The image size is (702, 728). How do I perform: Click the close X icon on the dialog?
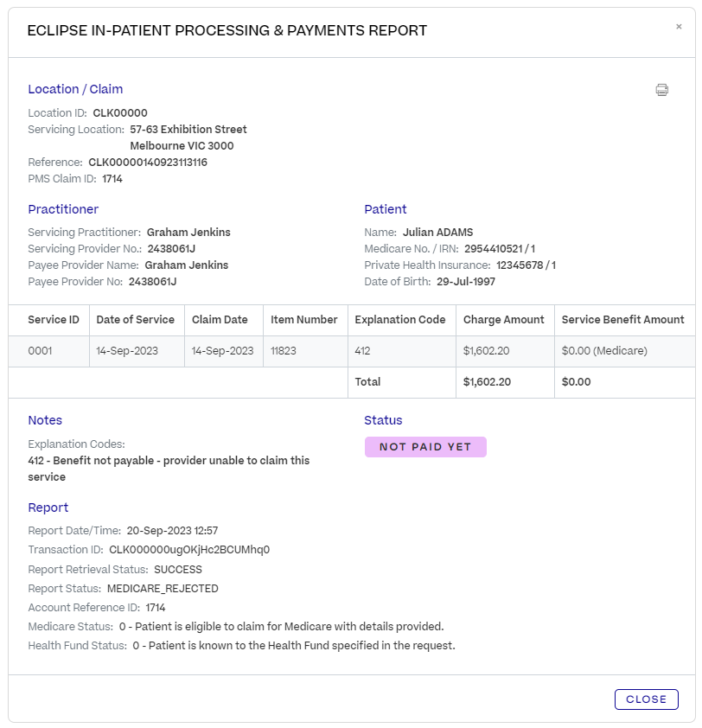(680, 26)
